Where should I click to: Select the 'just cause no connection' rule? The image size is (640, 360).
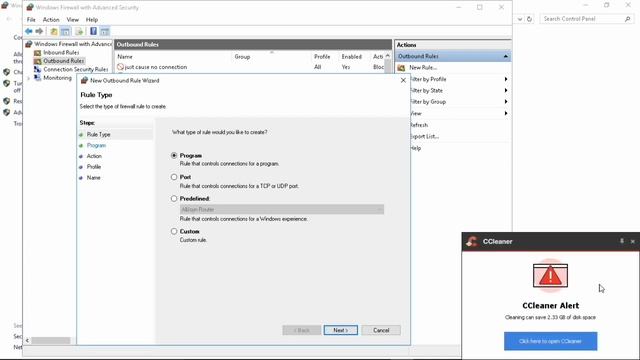156,67
